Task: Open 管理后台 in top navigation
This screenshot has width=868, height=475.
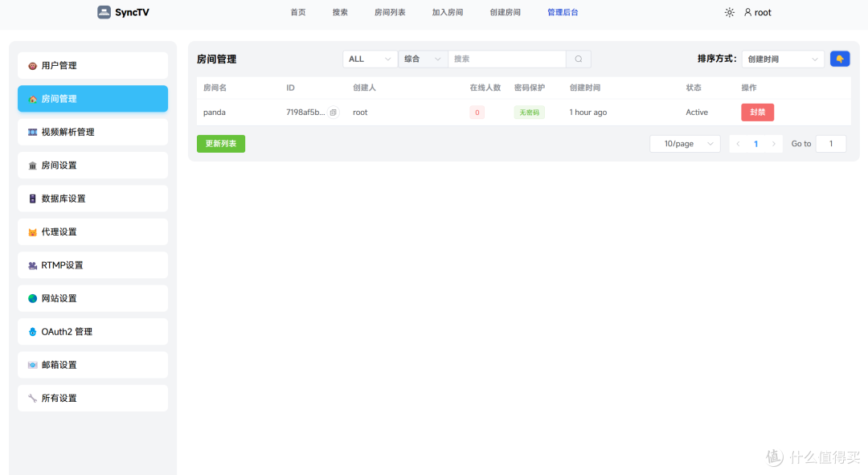Action: 563,12
